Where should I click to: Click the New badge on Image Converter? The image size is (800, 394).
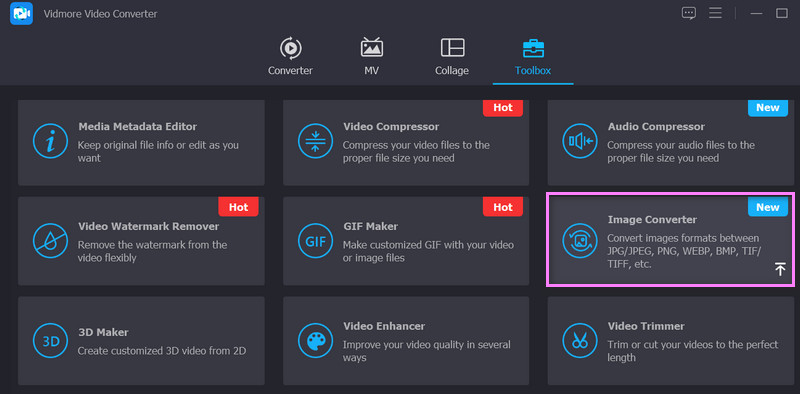coord(768,207)
